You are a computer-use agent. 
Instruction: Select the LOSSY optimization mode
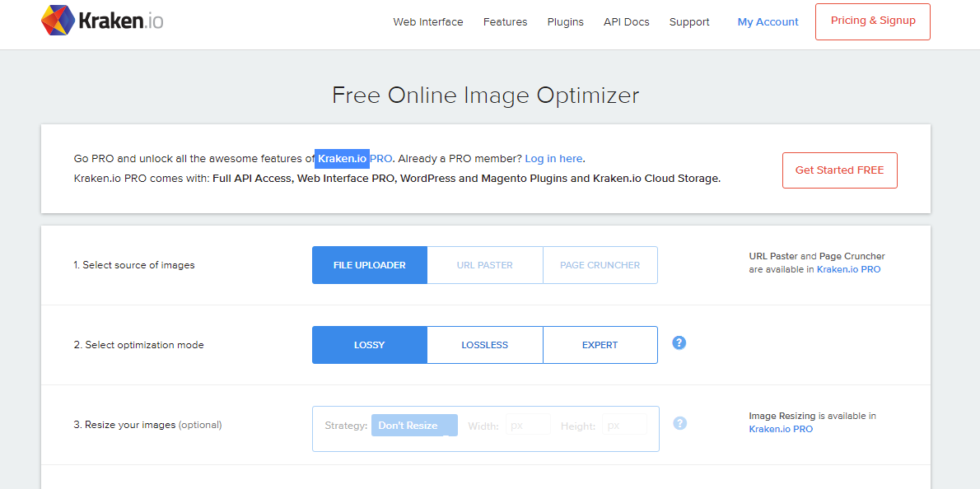point(369,345)
